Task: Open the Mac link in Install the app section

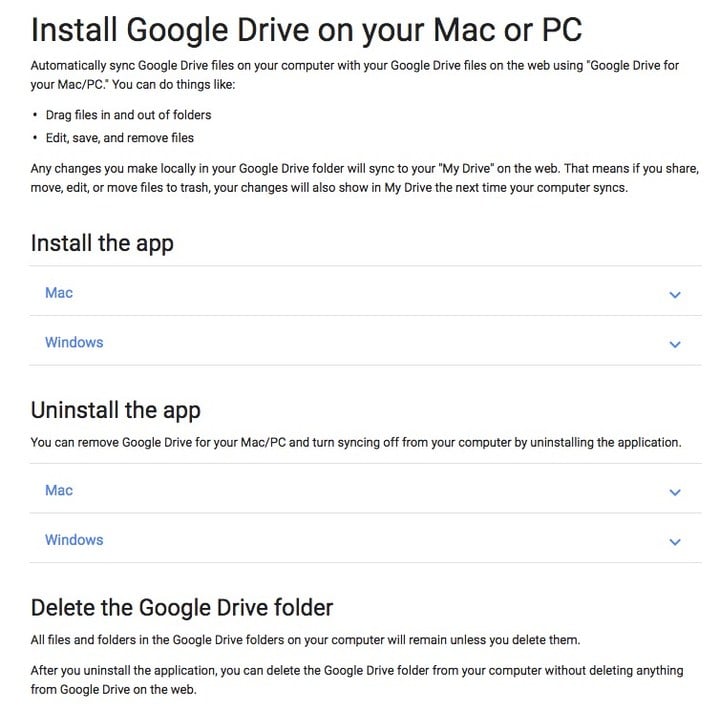Action: (59, 293)
